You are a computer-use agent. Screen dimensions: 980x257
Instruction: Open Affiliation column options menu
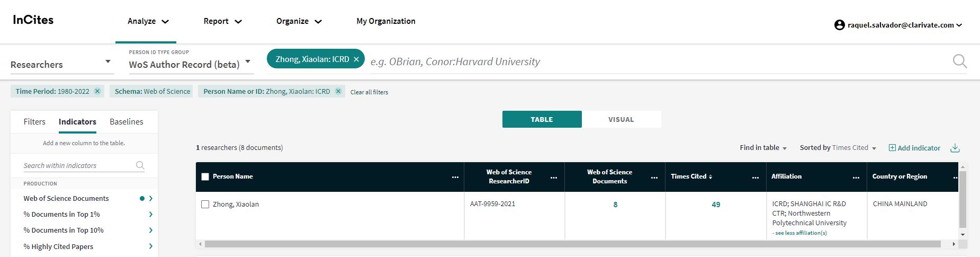[x=856, y=178]
